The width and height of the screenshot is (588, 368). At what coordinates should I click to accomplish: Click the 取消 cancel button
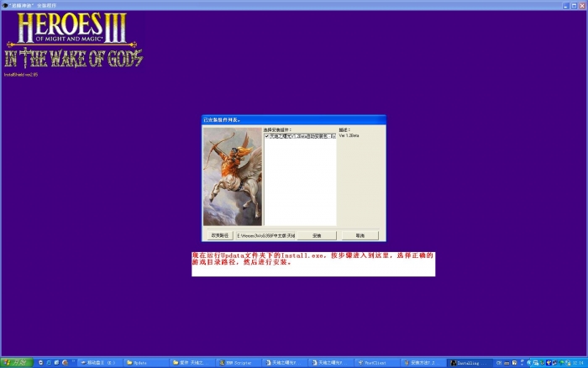click(360, 235)
